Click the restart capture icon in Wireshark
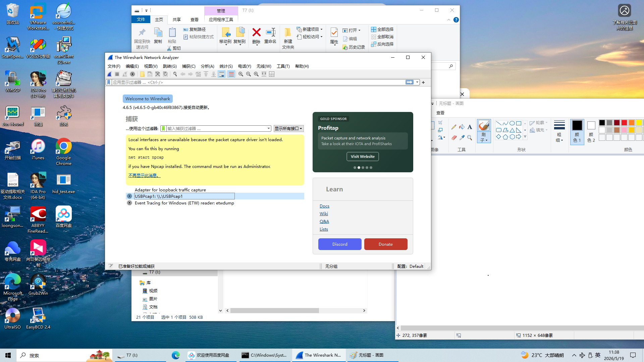The image size is (644, 362). click(x=125, y=74)
